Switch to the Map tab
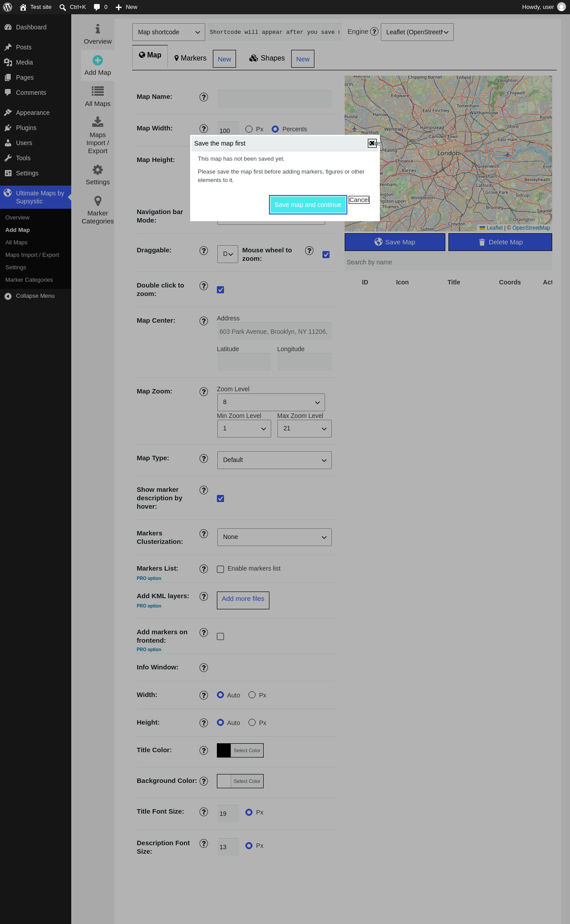The image size is (570, 924). click(x=150, y=56)
